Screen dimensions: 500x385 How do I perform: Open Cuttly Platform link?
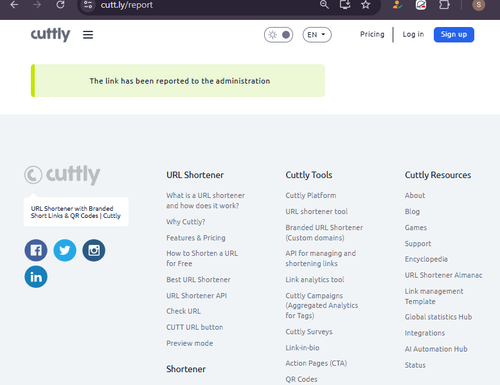pyautogui.click(x=311, y=195)
